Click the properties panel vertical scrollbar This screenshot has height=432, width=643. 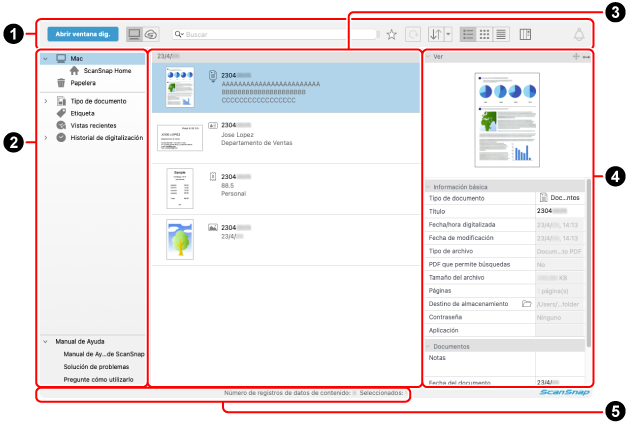tap(588, 263)
